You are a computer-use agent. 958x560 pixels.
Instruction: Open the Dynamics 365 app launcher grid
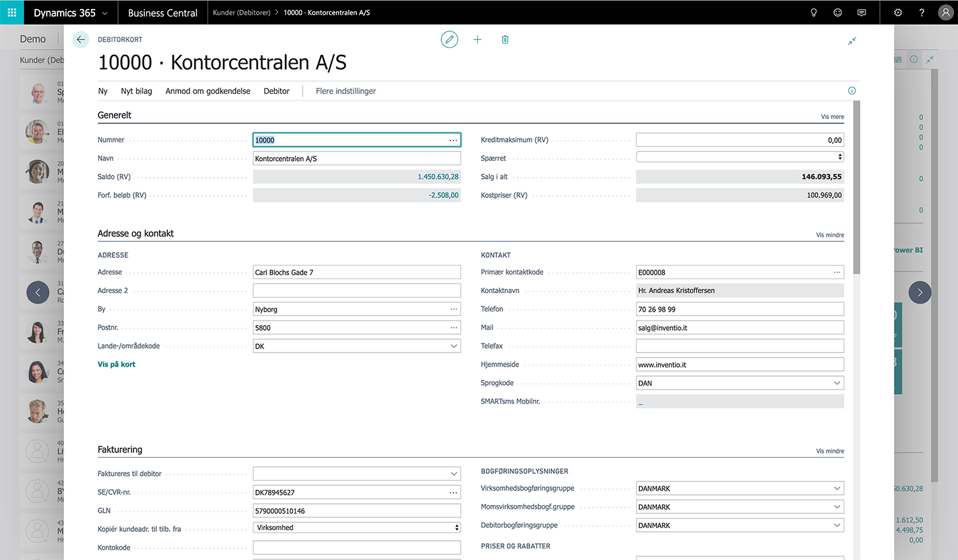click(11, 12)
